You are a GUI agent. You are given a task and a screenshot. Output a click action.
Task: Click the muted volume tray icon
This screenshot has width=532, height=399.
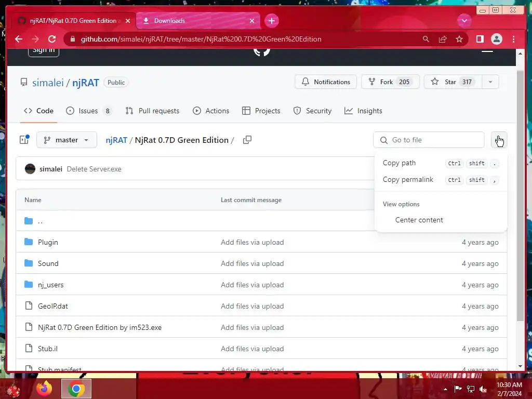click(483, 389)
